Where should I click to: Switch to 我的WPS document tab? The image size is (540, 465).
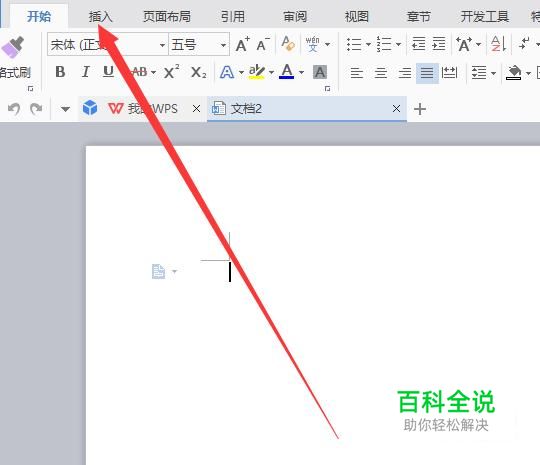click(x=143, y=109)
